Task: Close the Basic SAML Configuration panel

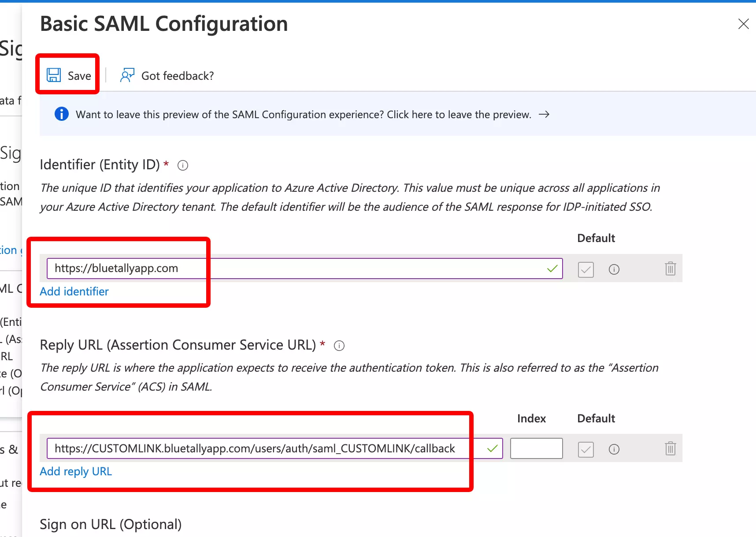Action: 743,24
